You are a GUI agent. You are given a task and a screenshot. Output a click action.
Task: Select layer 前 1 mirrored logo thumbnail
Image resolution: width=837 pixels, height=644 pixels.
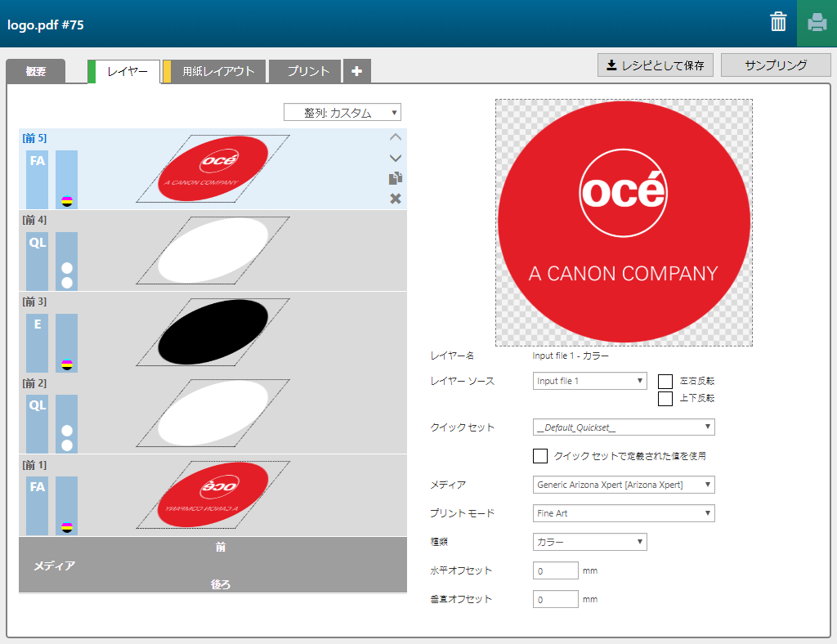(213, 494)
